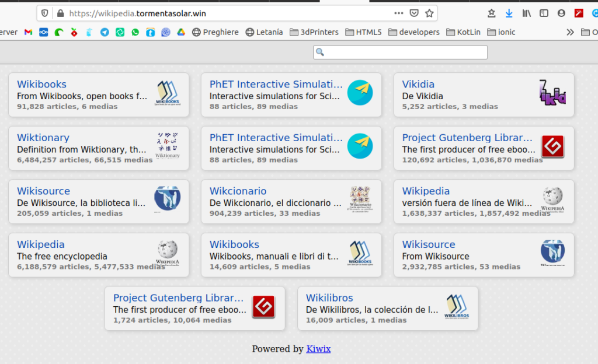This screenshot has width=598, height=364.
Task: Expand the ionic bookmark folder
Action: click(x=502, y=32)
